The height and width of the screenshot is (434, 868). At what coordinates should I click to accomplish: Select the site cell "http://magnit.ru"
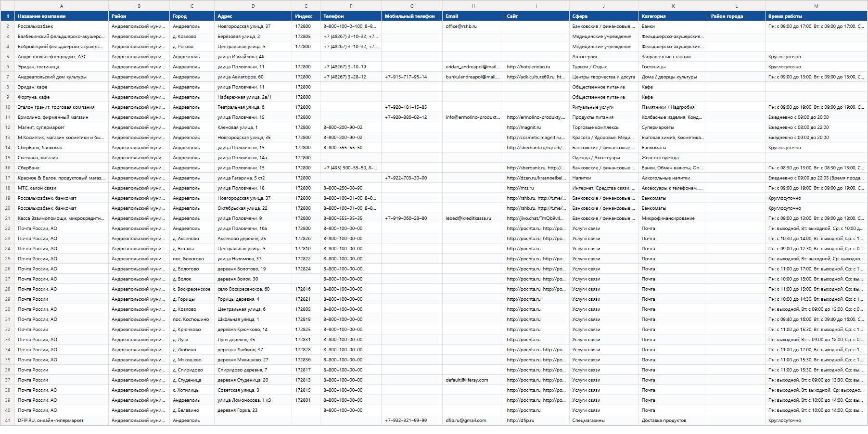point(536,127)
